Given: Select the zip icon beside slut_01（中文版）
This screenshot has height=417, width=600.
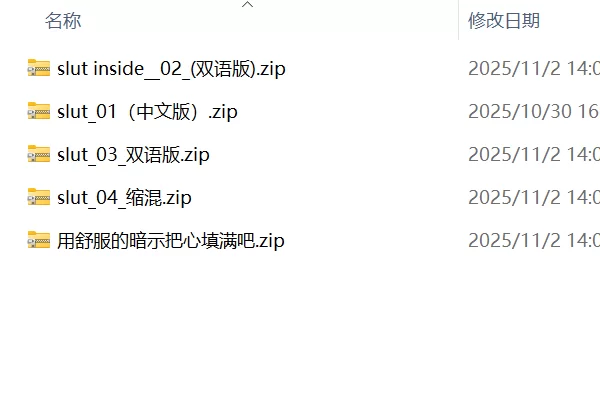Looking at the screenshot, I should click(39, 111).
